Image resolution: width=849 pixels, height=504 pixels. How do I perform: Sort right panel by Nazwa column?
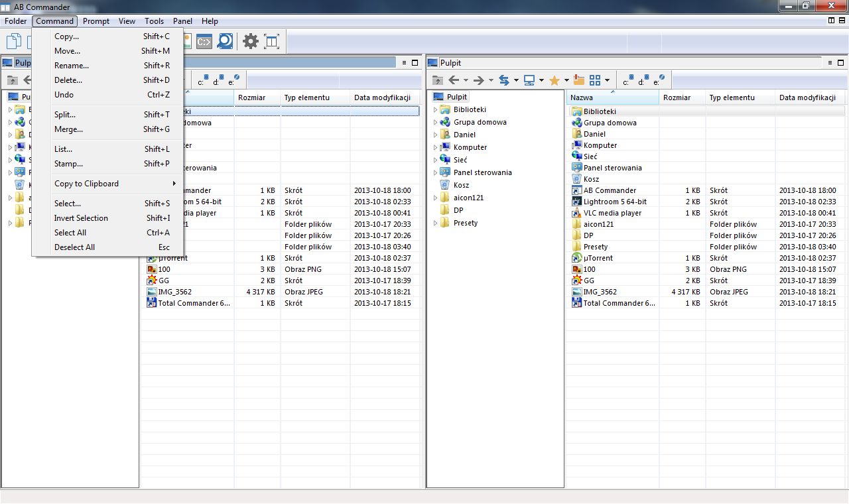(613, 97)
